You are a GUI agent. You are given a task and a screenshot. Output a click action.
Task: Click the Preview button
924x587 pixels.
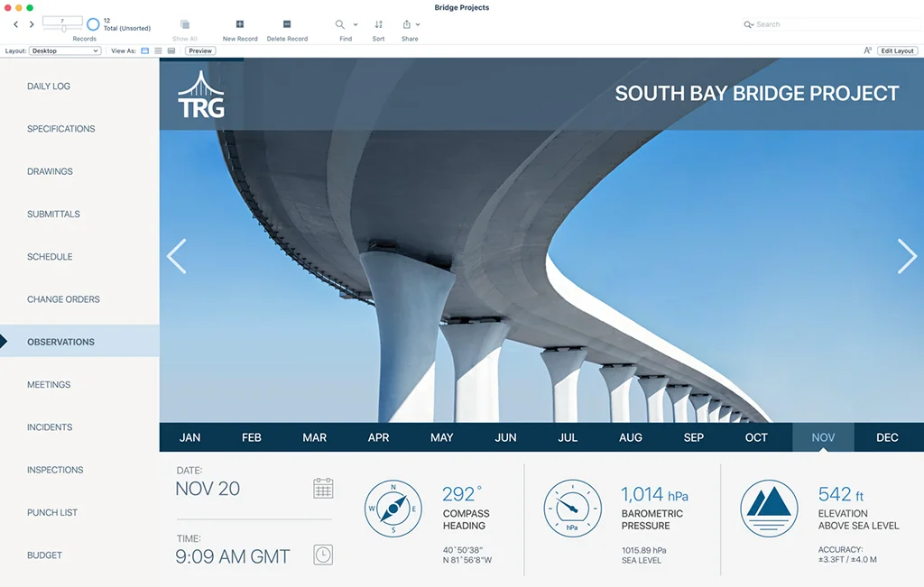click(x=200, y=51)
